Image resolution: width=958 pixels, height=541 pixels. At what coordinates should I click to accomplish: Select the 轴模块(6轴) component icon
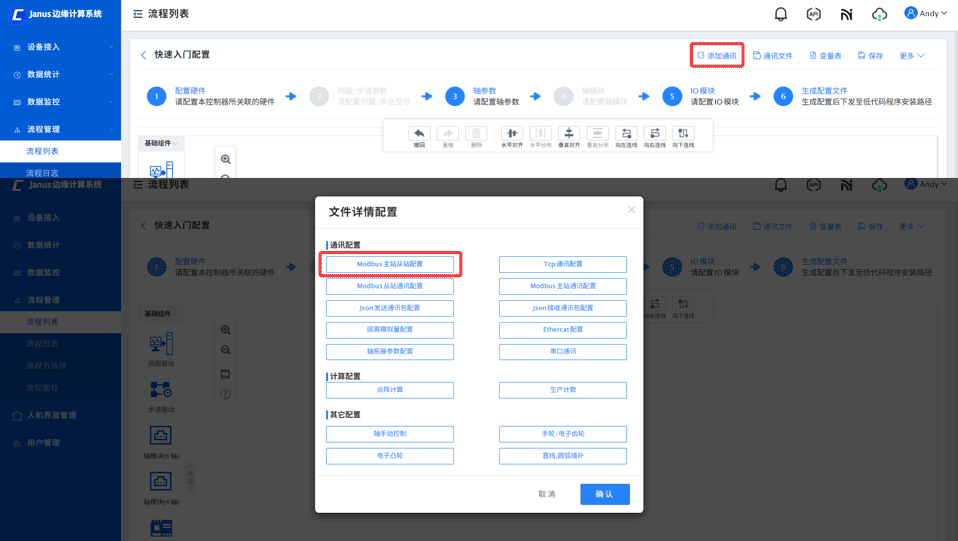click(161, 435)
